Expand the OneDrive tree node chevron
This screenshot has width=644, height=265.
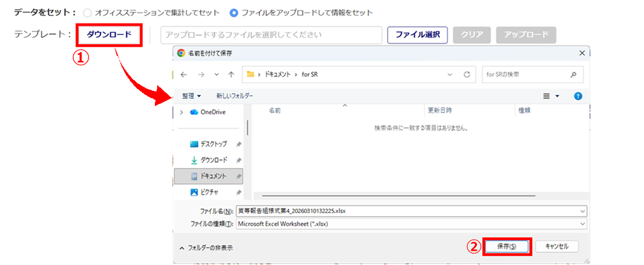pos(181,112)
